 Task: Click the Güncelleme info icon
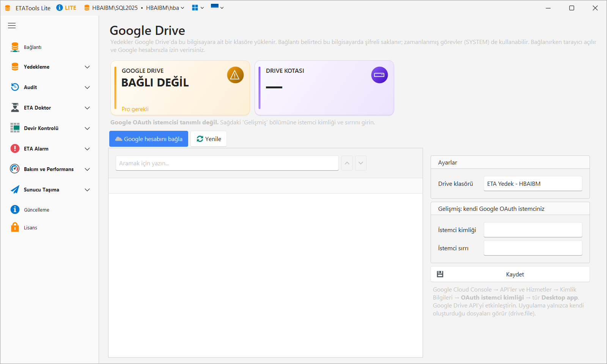(x=15, y=210)
